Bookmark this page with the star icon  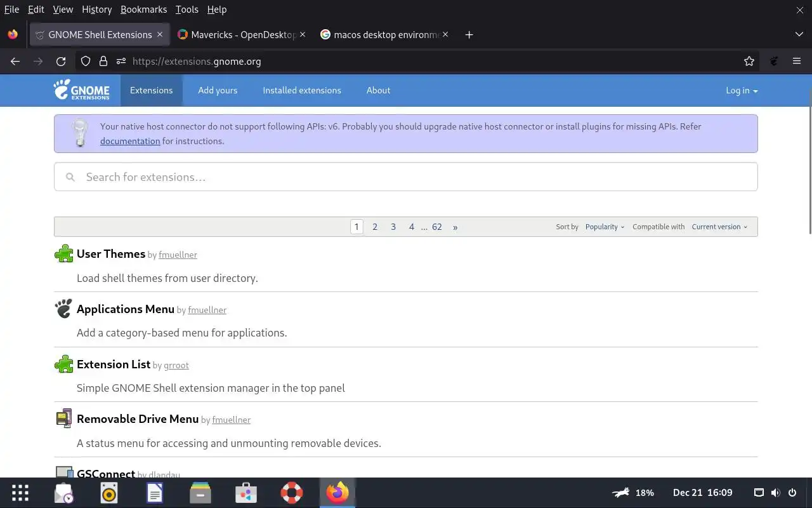[x=749, y=62]
